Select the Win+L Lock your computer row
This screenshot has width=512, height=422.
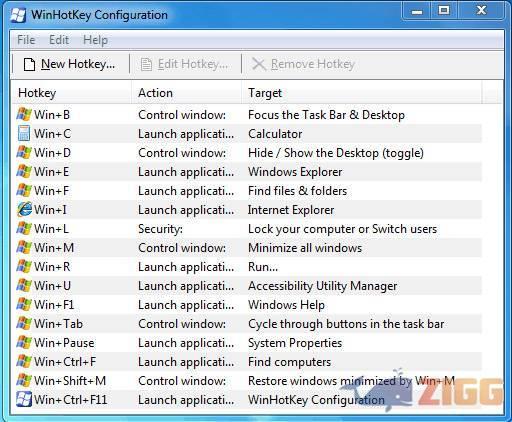coord(248,229)
